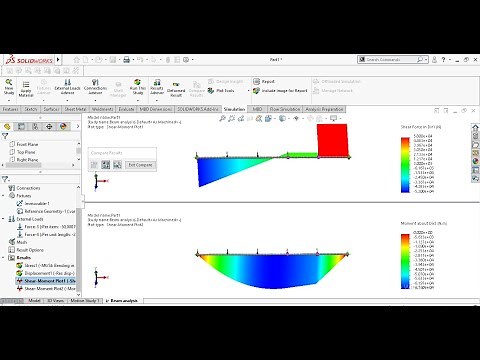Click the Report button in the ribbon

click(264, 81)
